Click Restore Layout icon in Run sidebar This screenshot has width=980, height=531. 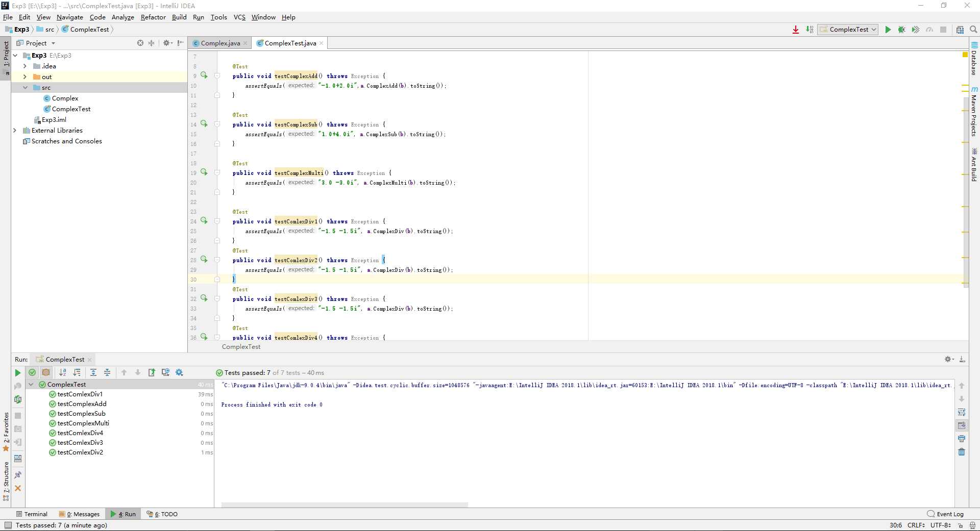click(x=18, y=459)
